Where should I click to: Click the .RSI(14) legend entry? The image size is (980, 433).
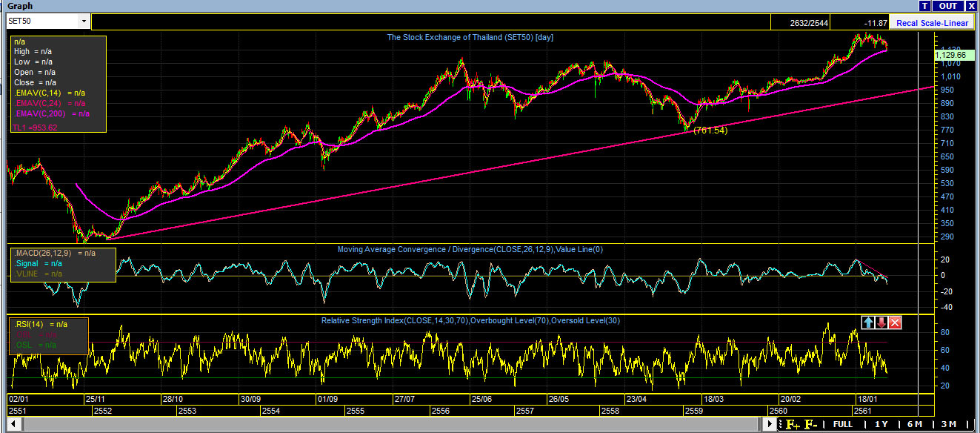coord(39,324)
